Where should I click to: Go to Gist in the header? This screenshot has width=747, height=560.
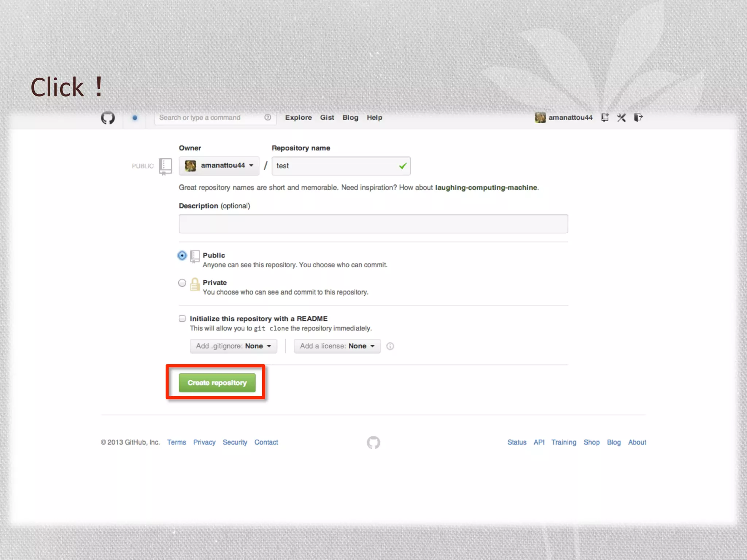click(x=327, y=117)
